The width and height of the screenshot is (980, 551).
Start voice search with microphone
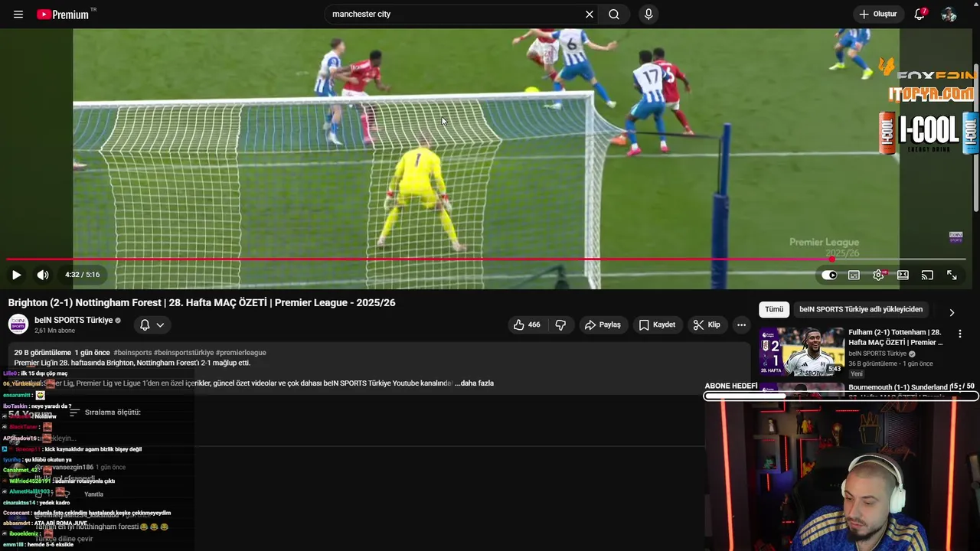648,15
